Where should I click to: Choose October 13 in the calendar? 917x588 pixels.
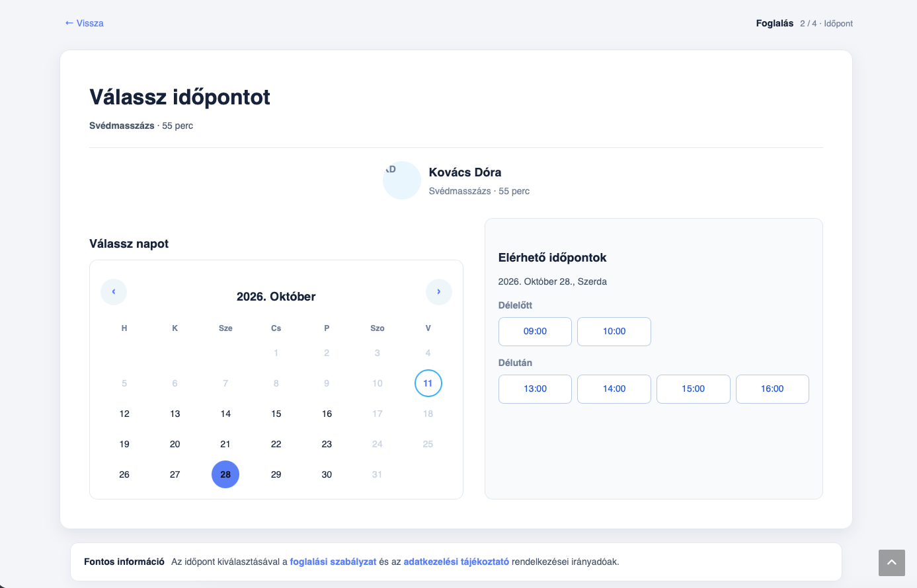click(x=175, y=414)
